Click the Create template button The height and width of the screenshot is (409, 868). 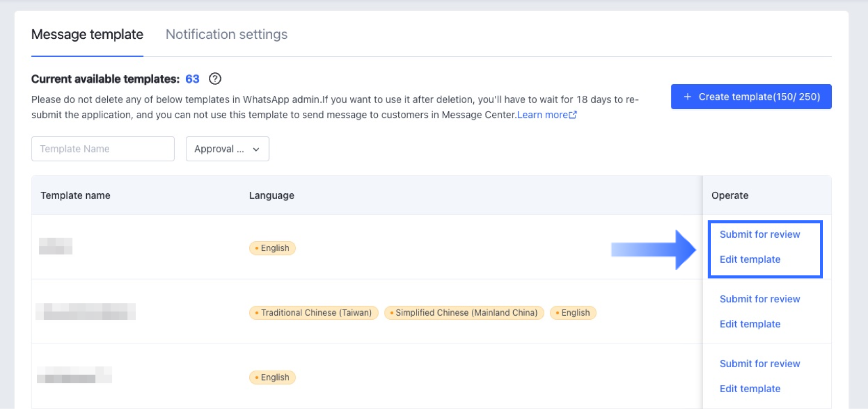[x=751, y=97]
